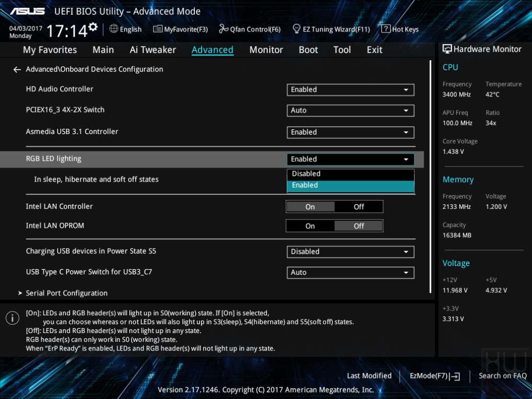Click the 3.313 V value under +3.3V

(x=453, y=319)
